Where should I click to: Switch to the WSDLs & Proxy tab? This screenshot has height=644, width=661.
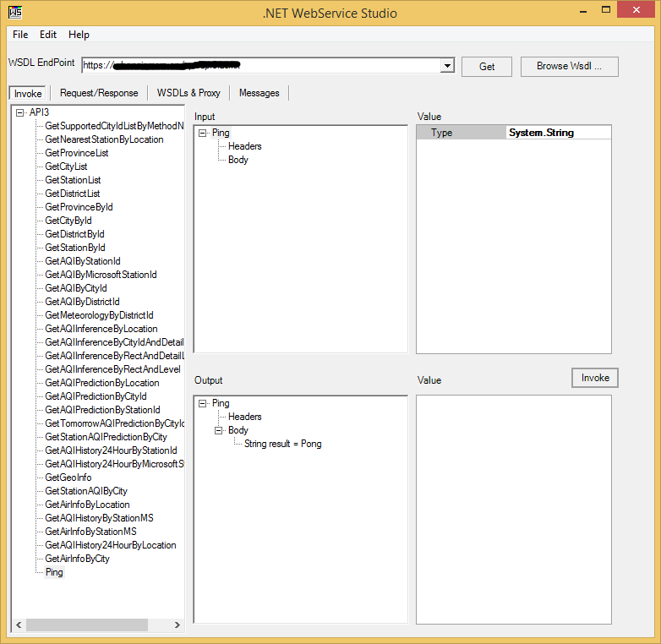click(x=188, y=93)
